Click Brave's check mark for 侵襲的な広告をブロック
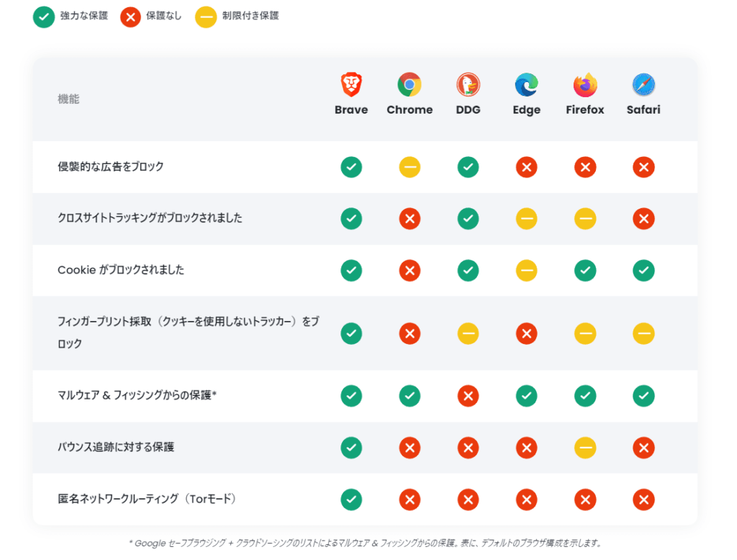The height and width of the screenshot is (560, 737). tap(351, 167)
